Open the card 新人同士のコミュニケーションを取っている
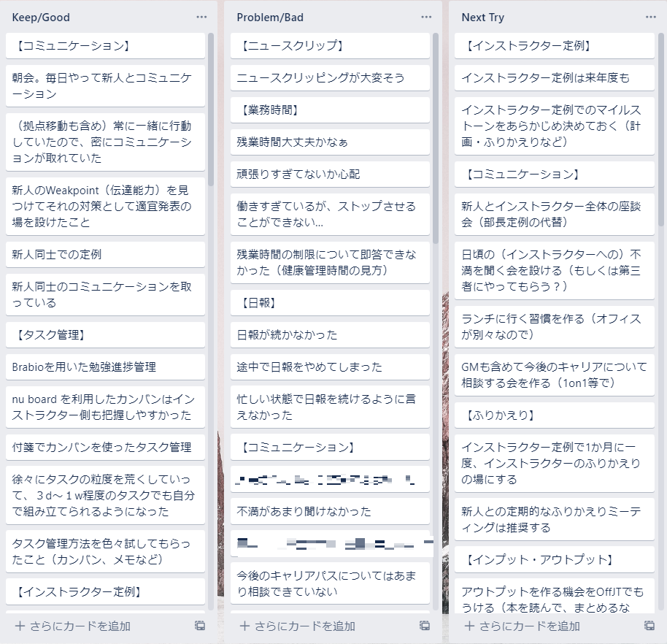This screenshot has width=667, height=644. coord(105,294)
